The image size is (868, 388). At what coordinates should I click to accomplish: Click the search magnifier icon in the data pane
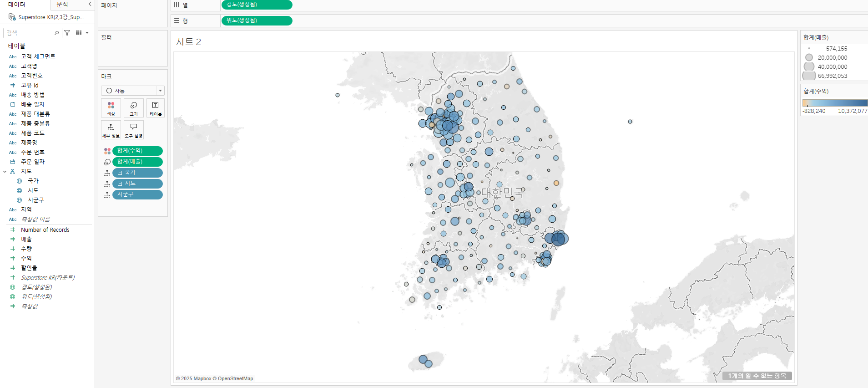coord(56,33)
